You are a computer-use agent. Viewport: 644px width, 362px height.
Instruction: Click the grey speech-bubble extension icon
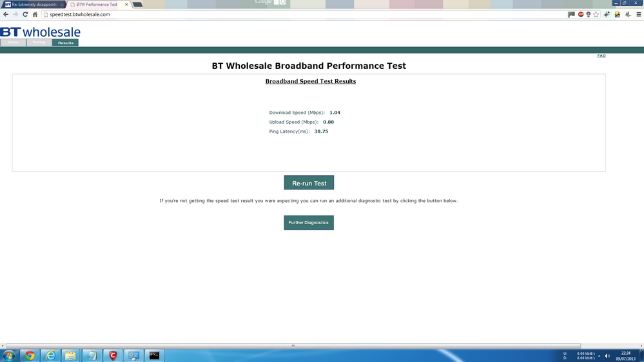pos(571,14)
